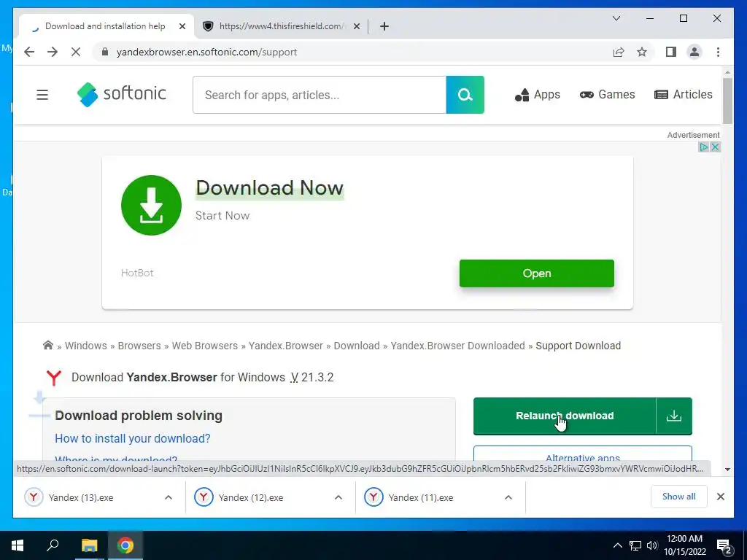The width and height of the screenshot is (747, 560).
Task: Open the tab search chevron
Action: pyautogui.click(x=616, y=18)
